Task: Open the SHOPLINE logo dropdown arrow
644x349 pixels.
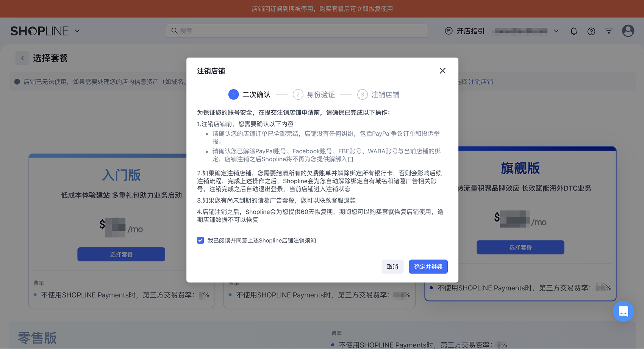Action: 77,31
